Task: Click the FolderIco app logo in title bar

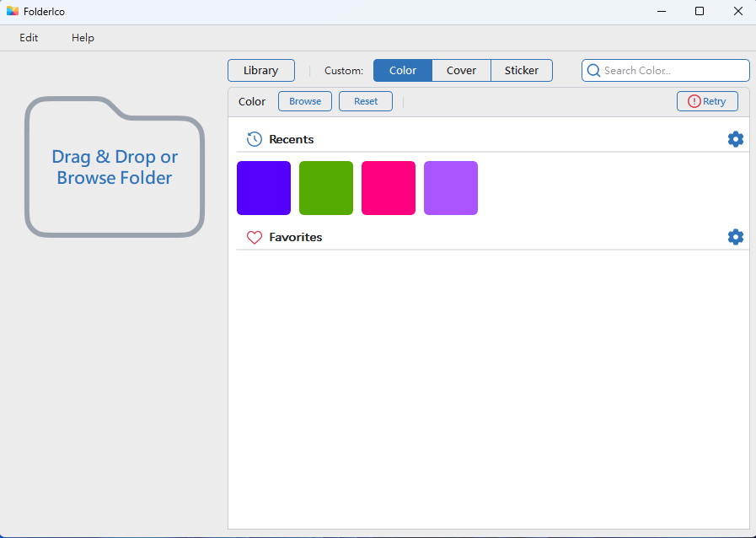Action: click(x=13, y=11)
